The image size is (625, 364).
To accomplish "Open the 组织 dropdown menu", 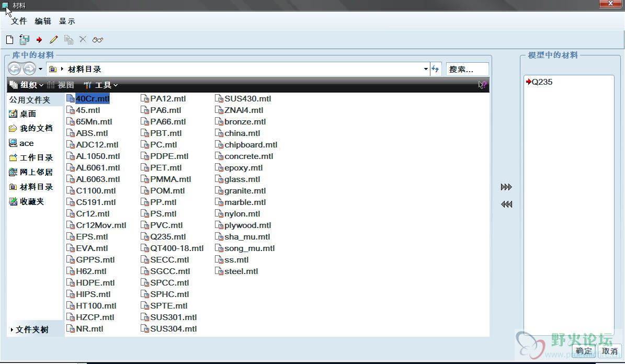I will [26, 85].
